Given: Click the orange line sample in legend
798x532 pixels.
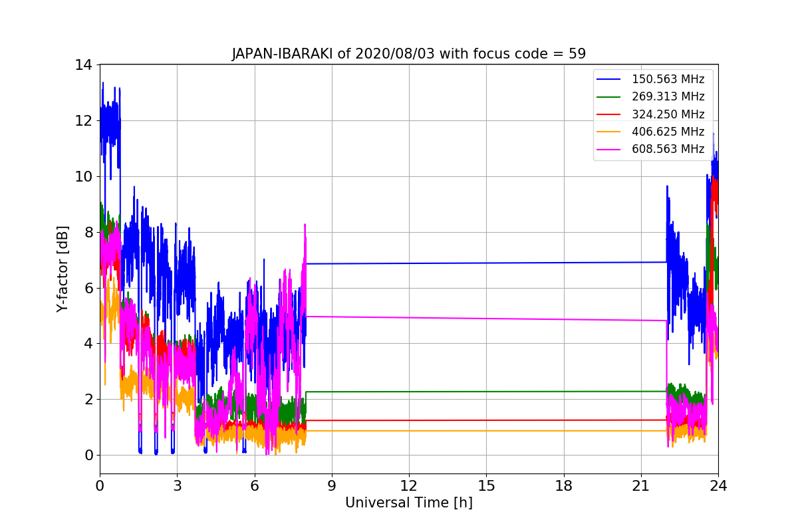Looking at the screenshot, I should point(610,132).
